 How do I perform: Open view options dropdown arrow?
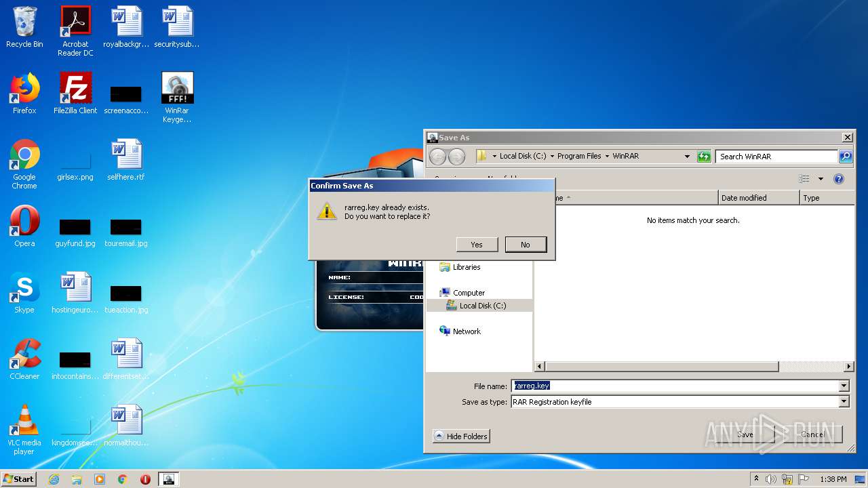click(x=820, y=179)
